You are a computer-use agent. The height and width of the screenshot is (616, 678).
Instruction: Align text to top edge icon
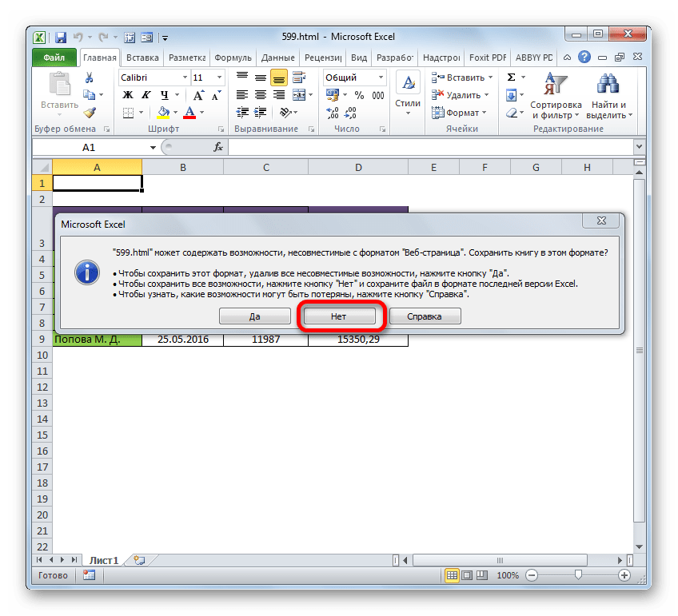[x=242, y=77]
